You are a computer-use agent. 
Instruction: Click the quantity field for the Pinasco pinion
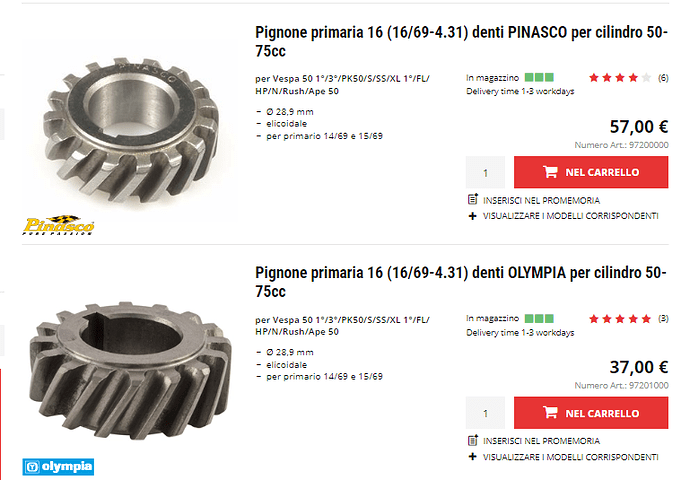click(486, 172)
